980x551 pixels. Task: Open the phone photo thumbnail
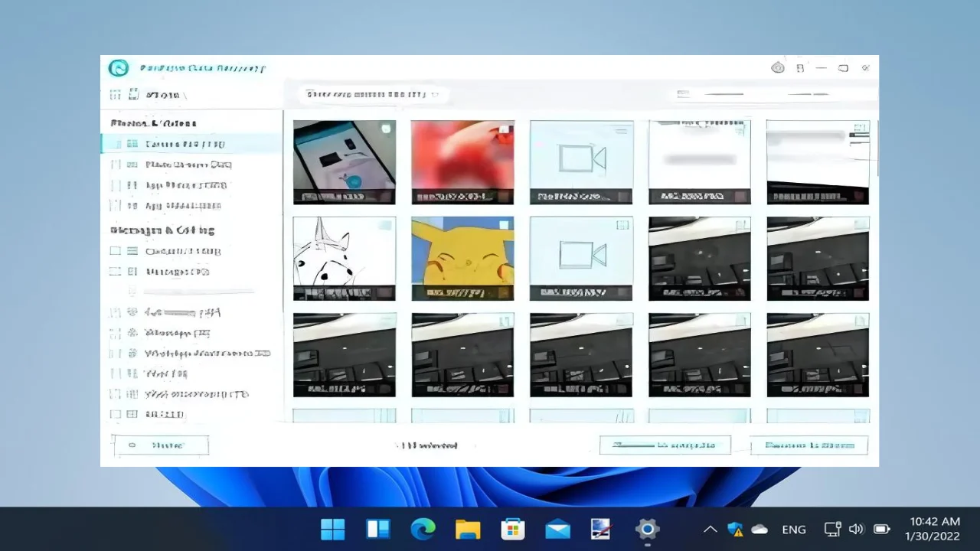(x=345, y=162)
